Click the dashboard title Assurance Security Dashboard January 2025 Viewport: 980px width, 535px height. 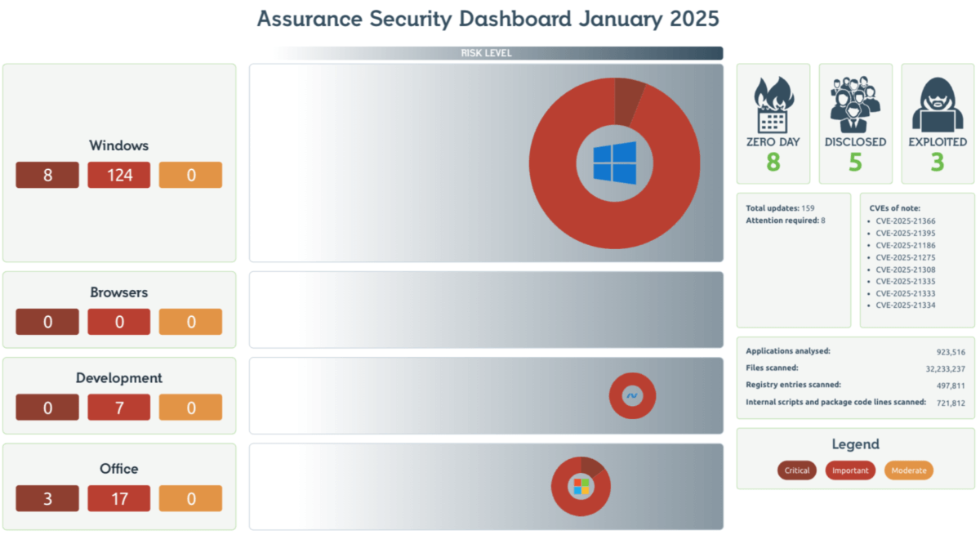[x=488, y=19]
